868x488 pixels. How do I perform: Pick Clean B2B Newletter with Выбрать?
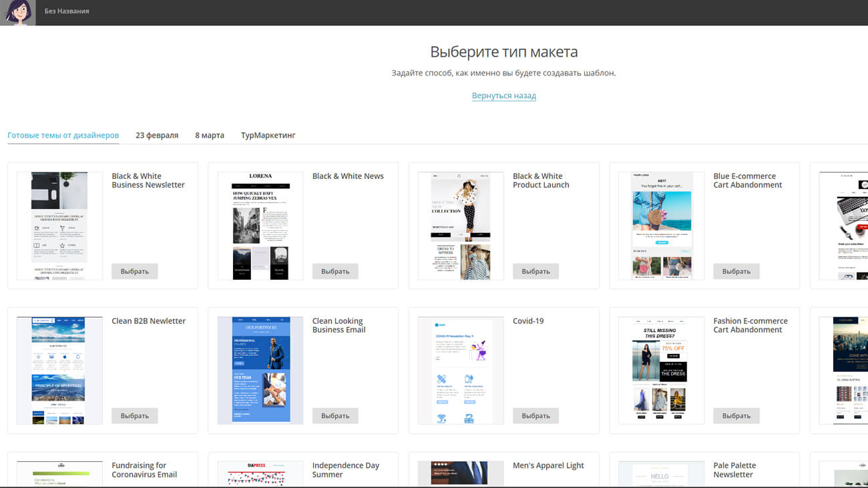pos(134,416)
